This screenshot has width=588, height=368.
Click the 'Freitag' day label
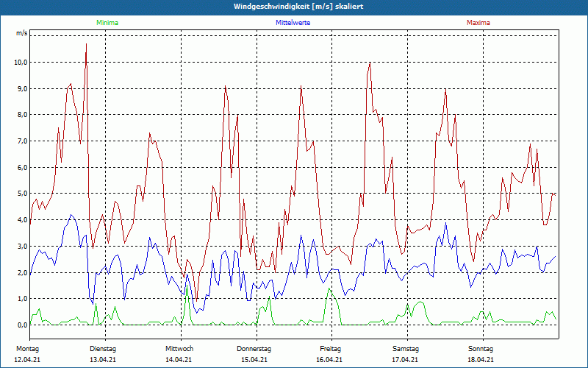point(330,349)
